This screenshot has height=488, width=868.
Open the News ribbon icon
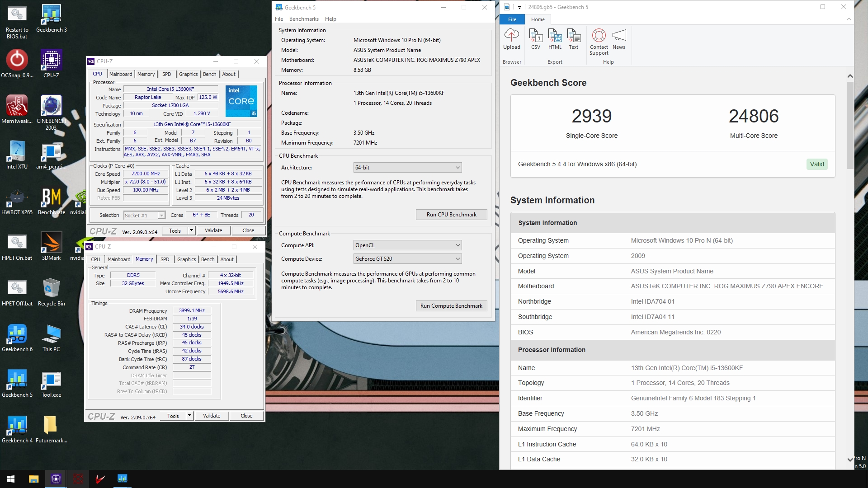tap(619, 39)
